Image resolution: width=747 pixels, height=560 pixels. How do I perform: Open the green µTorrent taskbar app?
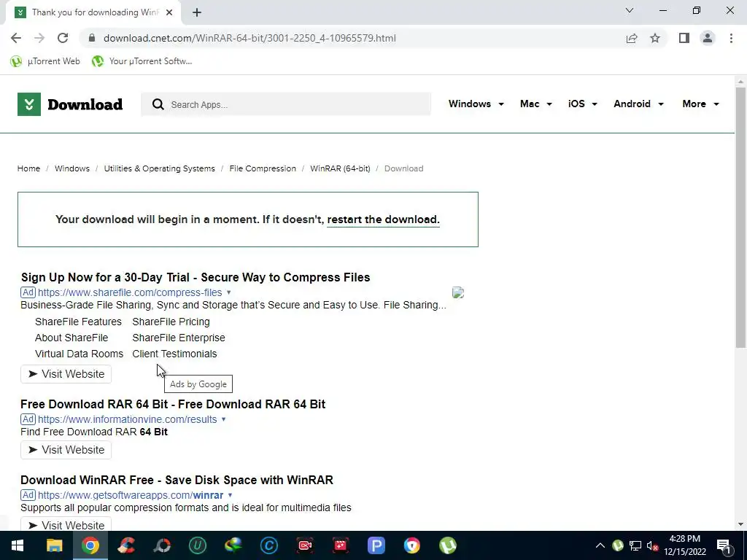(448, 545)
